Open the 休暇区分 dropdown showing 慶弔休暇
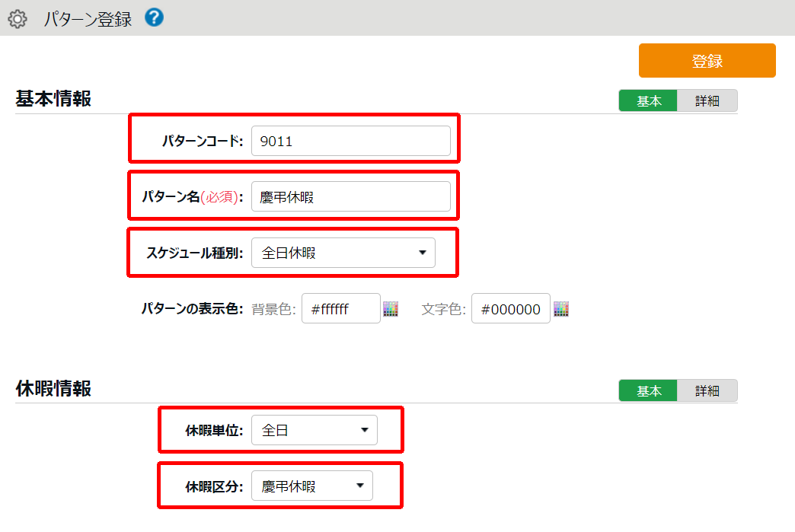 click(312, 486)
